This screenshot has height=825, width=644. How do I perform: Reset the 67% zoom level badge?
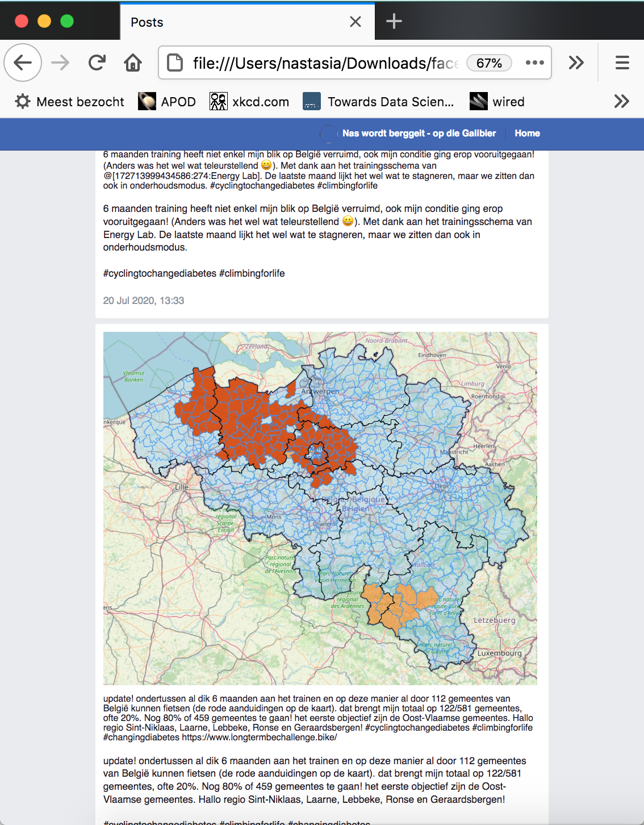coord(488,63)
